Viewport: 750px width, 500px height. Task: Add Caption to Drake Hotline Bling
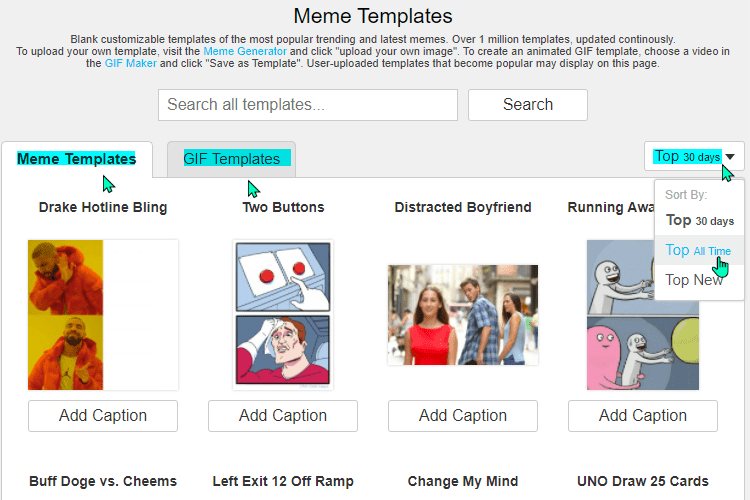[x=103, y=416]
